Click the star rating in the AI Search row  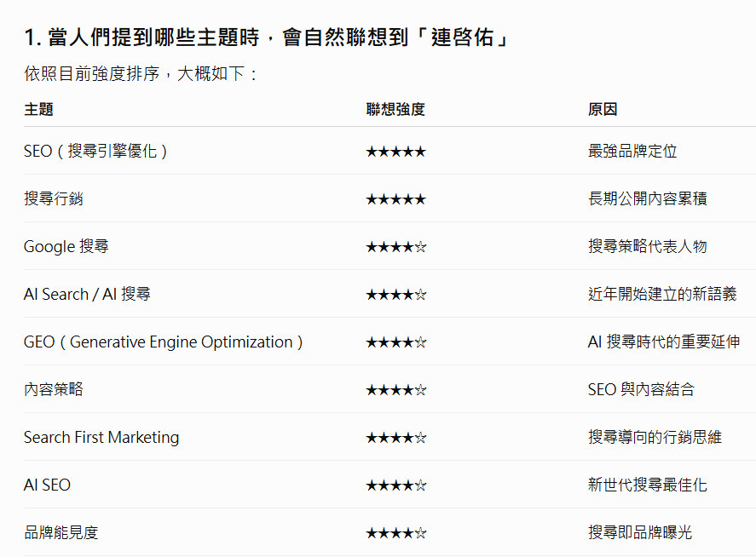pos(395,295)
